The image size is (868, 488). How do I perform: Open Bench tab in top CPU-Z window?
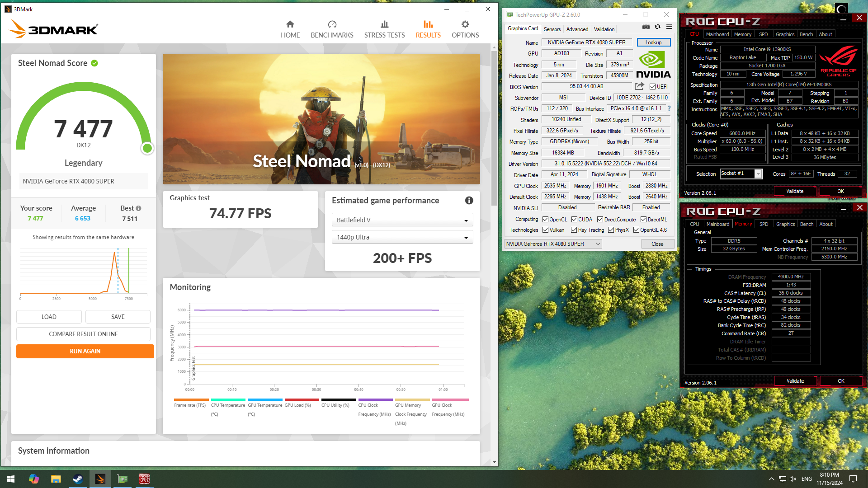click(806, 34)
